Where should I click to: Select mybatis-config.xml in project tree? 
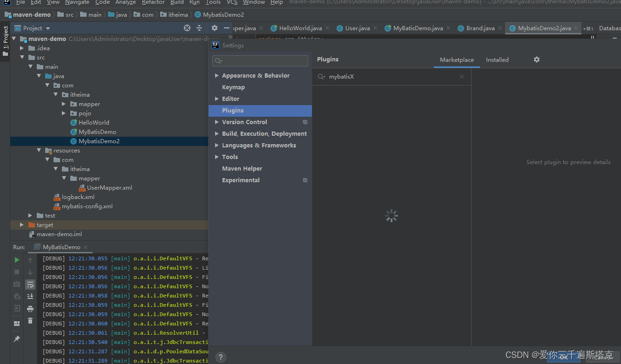pos(83,206)
